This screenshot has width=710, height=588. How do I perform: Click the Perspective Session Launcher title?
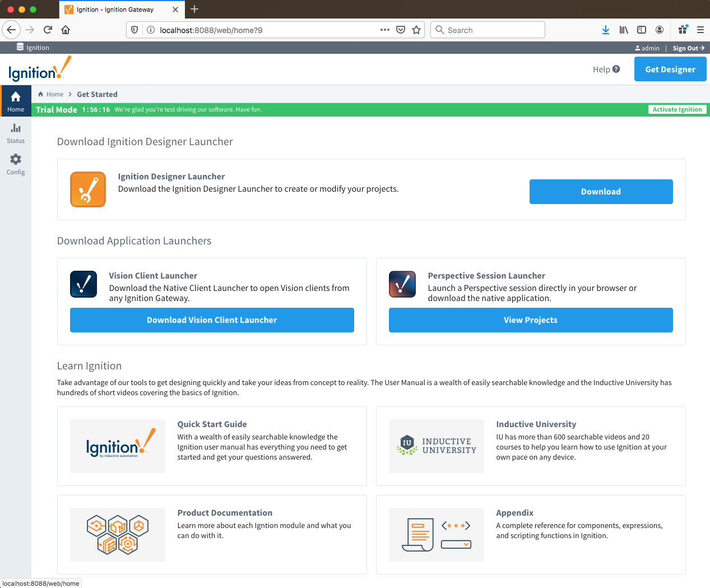point(486,276)
